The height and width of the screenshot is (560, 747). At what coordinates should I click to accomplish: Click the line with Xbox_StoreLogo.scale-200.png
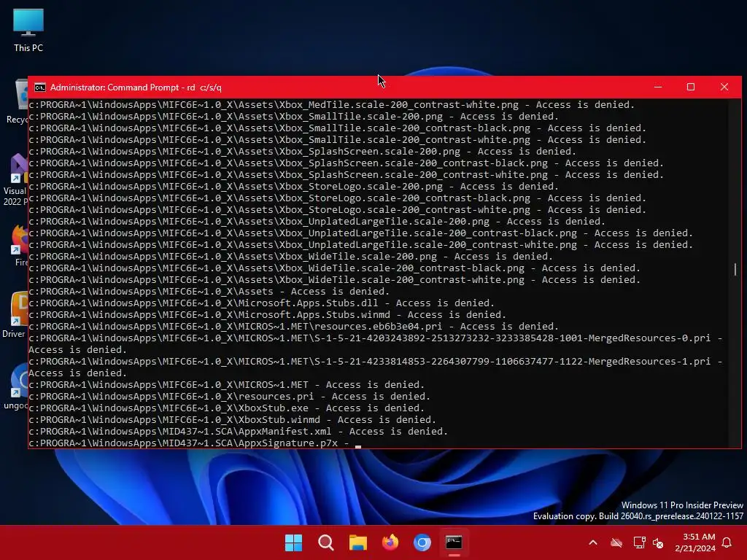[x=293, y=187]
